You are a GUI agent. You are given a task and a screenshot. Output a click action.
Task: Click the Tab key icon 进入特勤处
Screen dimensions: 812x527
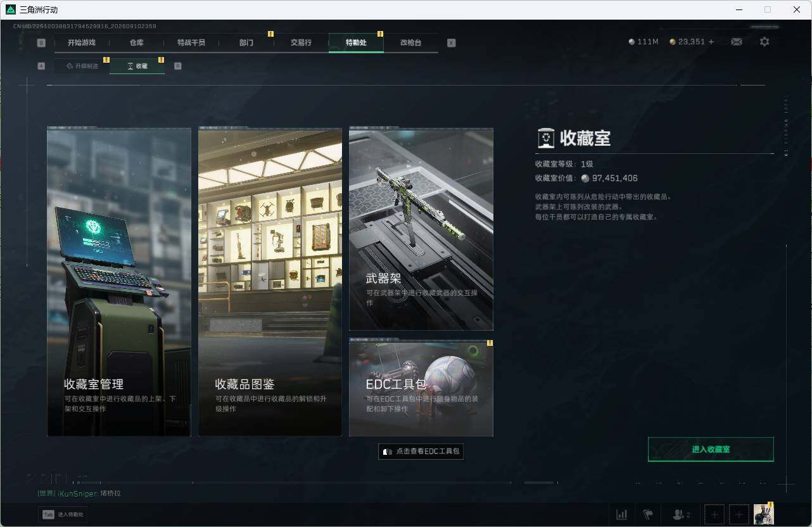48,515
